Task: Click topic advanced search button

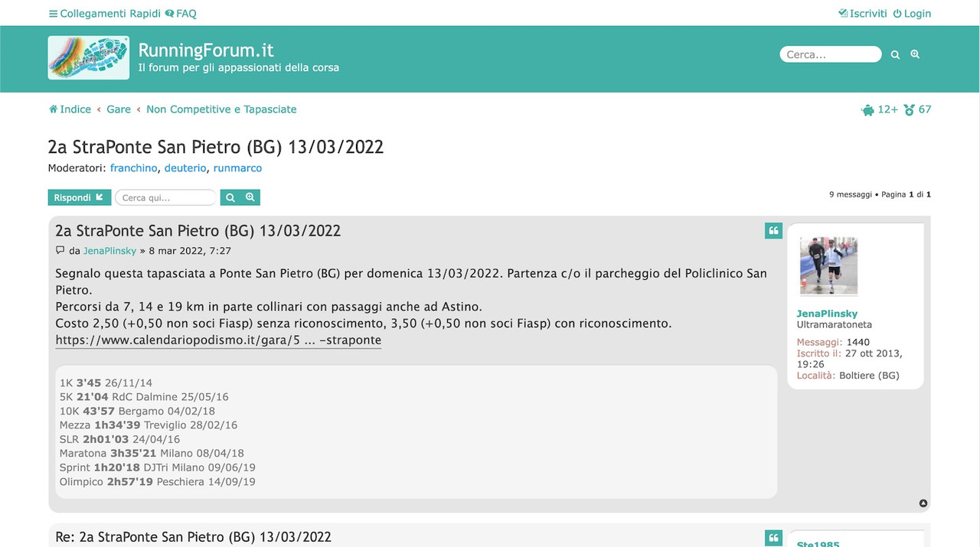Action: [250, 197]
